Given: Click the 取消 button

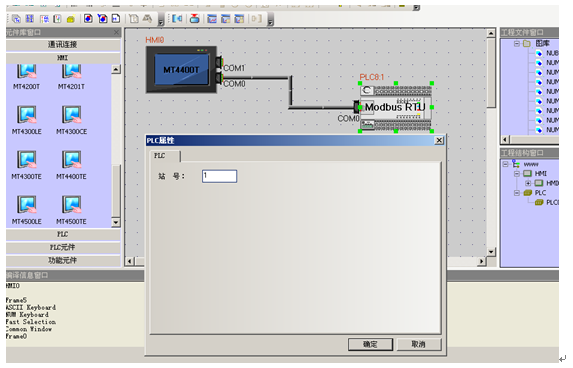Looking at the screenshot, I should pyautogui.click(x=419, y=344).
